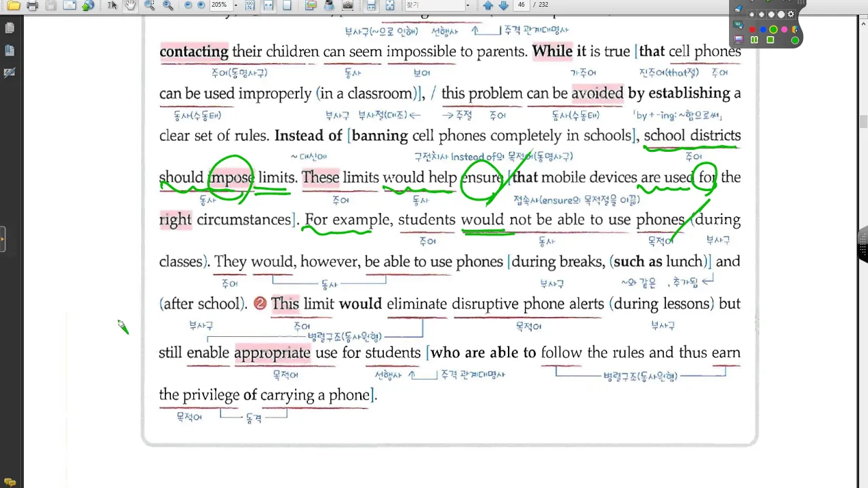This screenshot has width=868, height=488.
Task: Click the green square icon in palette
Action: [x=770, y=39]
